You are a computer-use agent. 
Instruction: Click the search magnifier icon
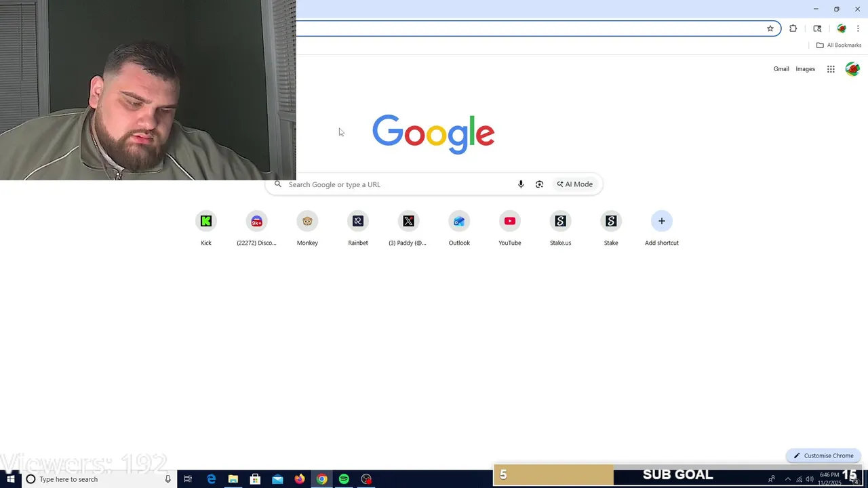click(277, 184)
